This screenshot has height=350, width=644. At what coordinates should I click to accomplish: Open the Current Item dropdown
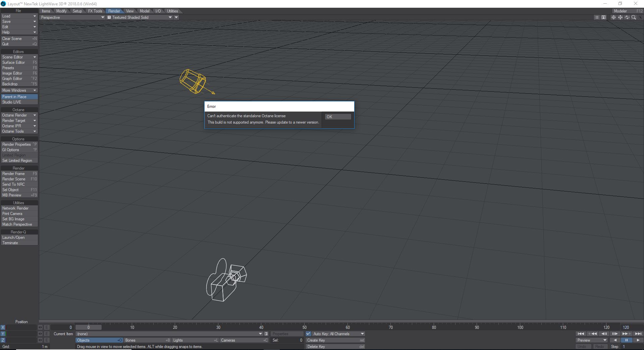tap(169, 334)
